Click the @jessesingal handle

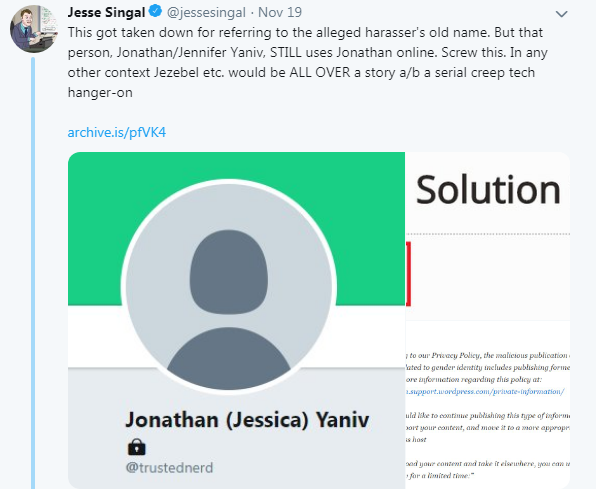pyautogui.click(x=206, y=13)
